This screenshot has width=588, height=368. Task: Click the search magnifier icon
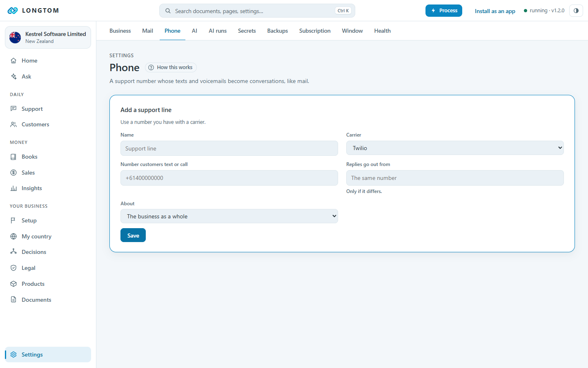pyautogui.click(x=168, y=11)
